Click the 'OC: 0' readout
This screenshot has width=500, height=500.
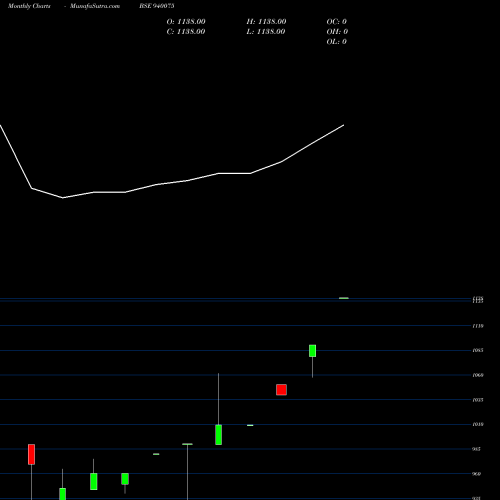(x=337, y=22)
